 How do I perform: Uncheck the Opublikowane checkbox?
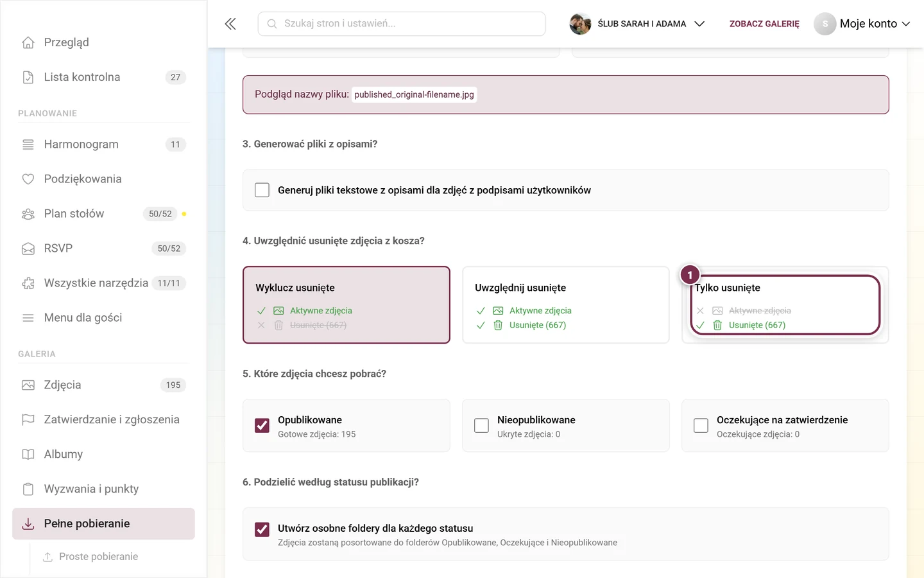click(x=262, y=425)
